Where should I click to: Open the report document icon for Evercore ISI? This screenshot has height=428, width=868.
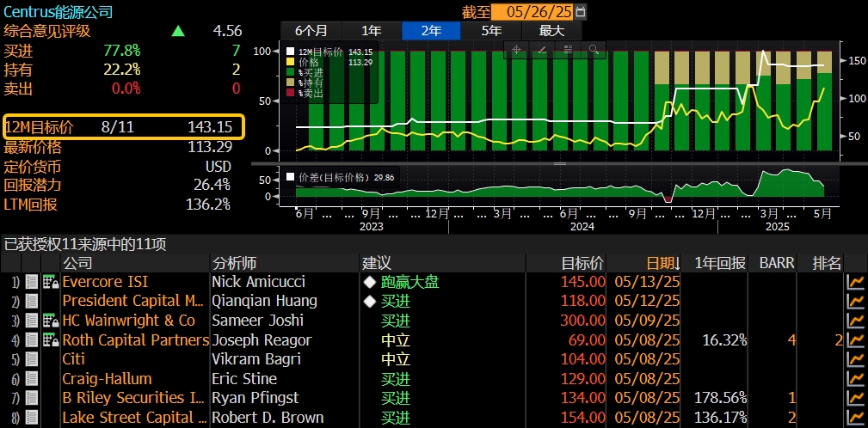[x=32, y=282]
